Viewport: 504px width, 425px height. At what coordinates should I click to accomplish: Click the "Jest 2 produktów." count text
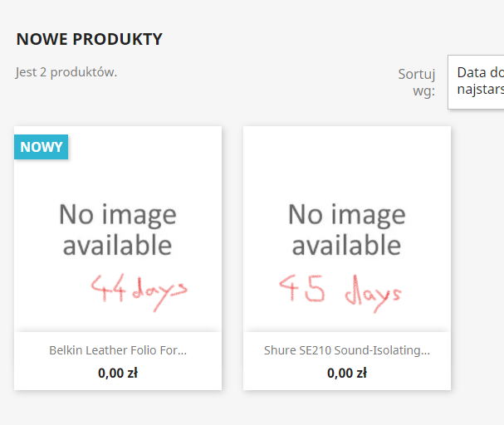click(66, 72)
